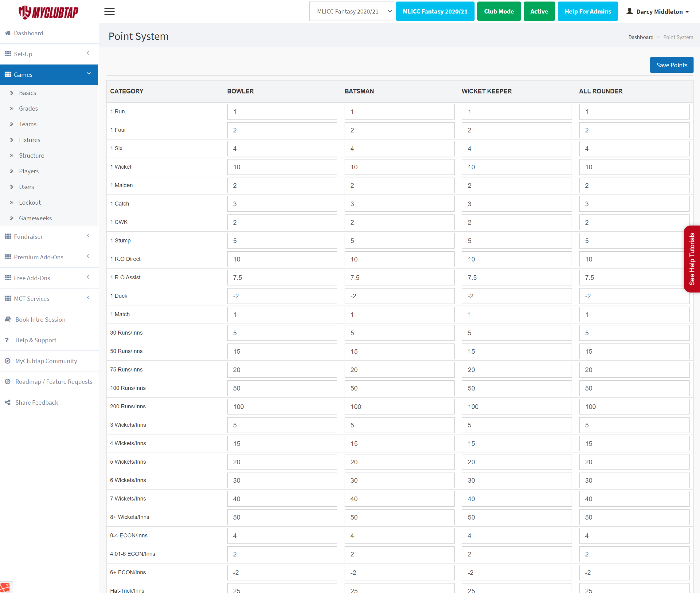Click the MyClubtap Community compass icon
The width and height of the screenshot is (700, 593).
click(x=8, y=361)
